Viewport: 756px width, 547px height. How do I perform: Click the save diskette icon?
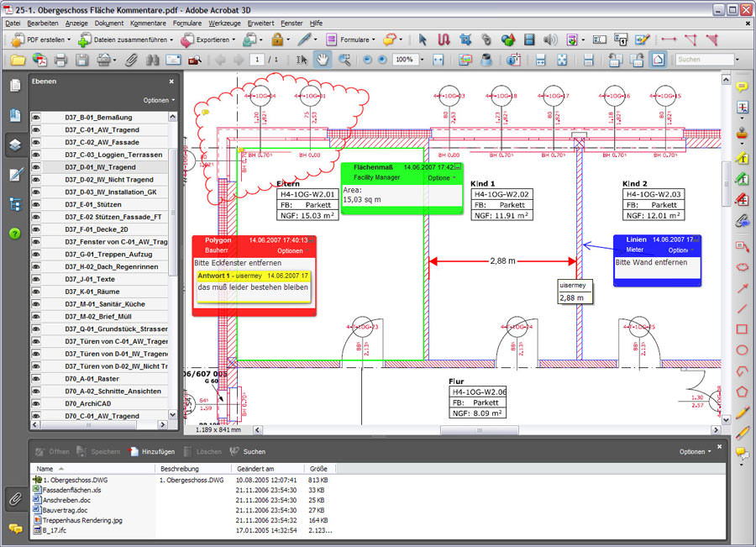82,60
